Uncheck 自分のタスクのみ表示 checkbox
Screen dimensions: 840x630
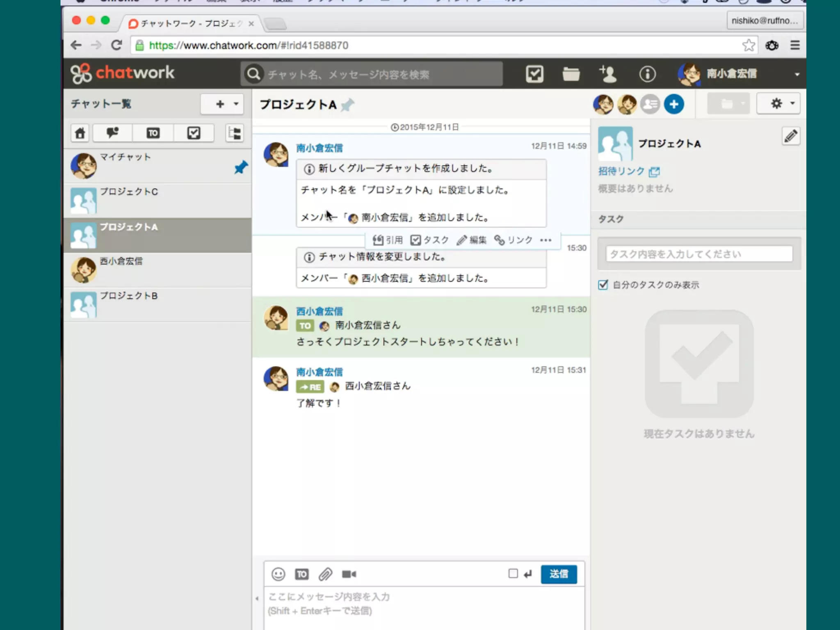[603, 285]
